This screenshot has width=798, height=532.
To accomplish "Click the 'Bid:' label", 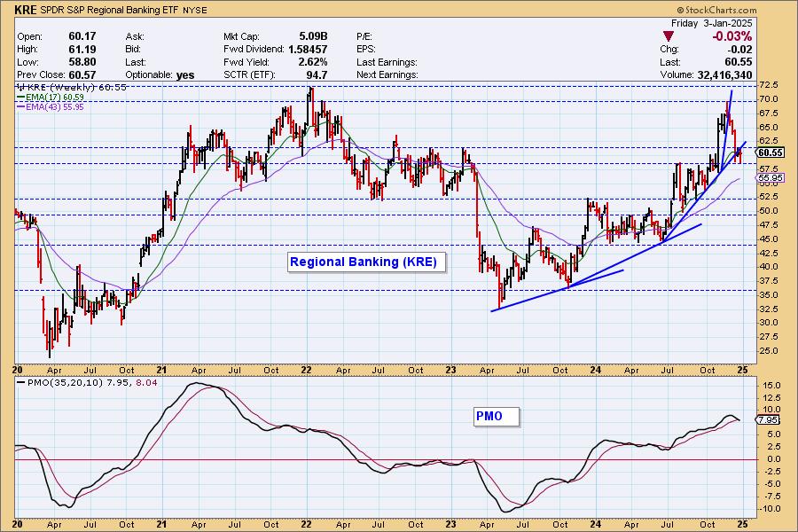I will (x=134, y=50).
